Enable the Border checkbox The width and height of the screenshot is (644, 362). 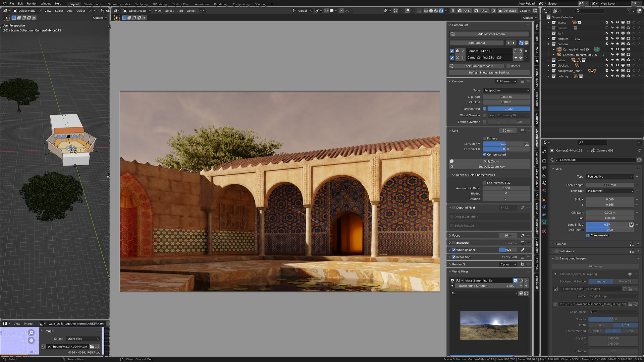pyautogui.click(x=508, y=66)
